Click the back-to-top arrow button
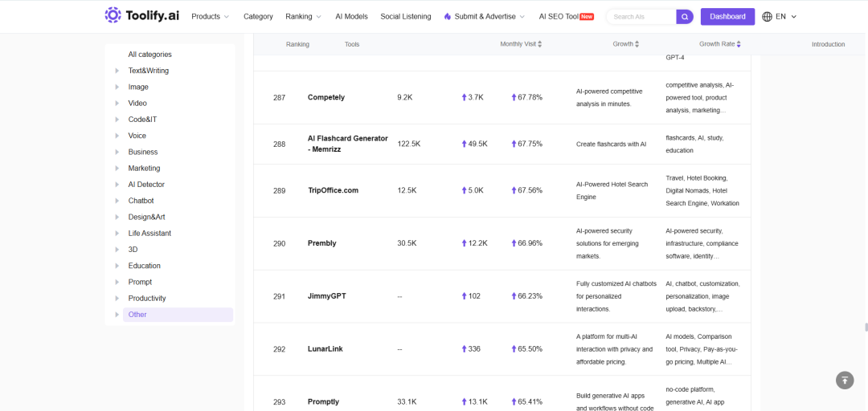868x411 pixels. 845,380
